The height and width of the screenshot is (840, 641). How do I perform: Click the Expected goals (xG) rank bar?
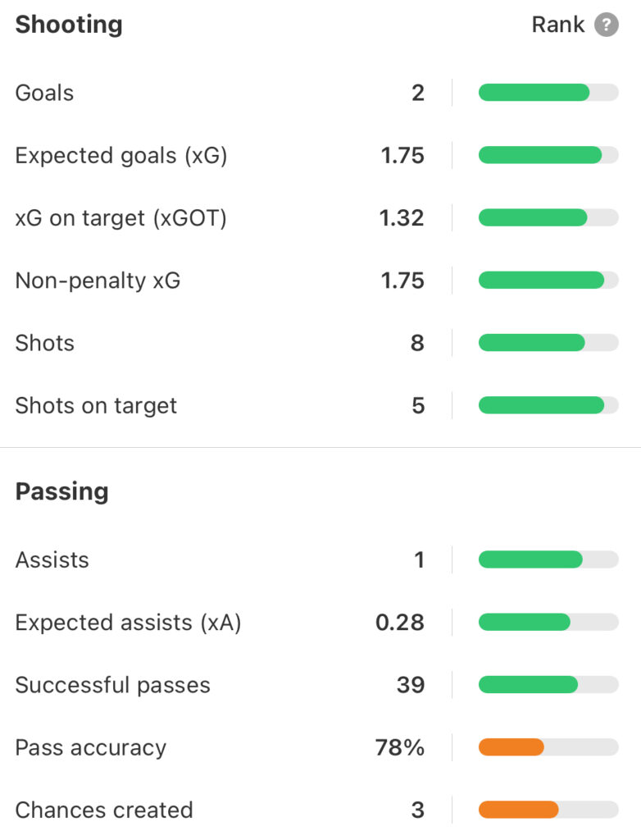tap(548, 155)
